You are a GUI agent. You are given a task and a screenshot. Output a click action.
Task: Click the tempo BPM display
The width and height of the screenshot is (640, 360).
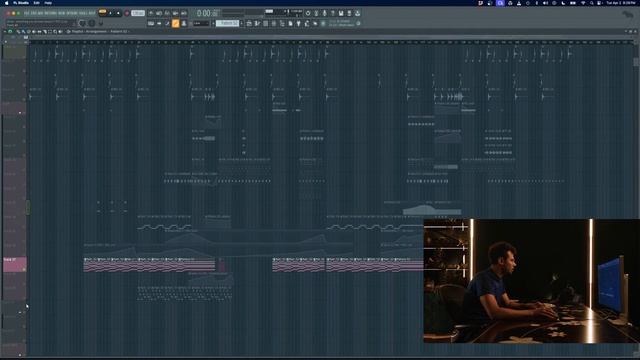point(138,13)
